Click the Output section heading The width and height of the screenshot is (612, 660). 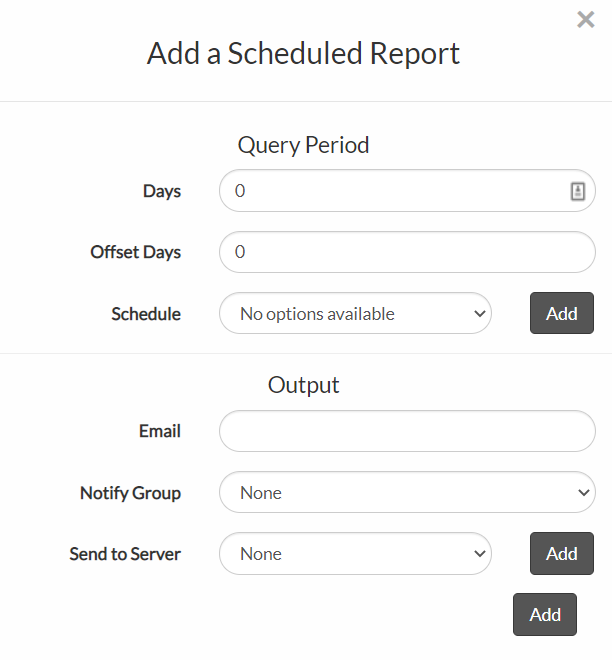303,385
